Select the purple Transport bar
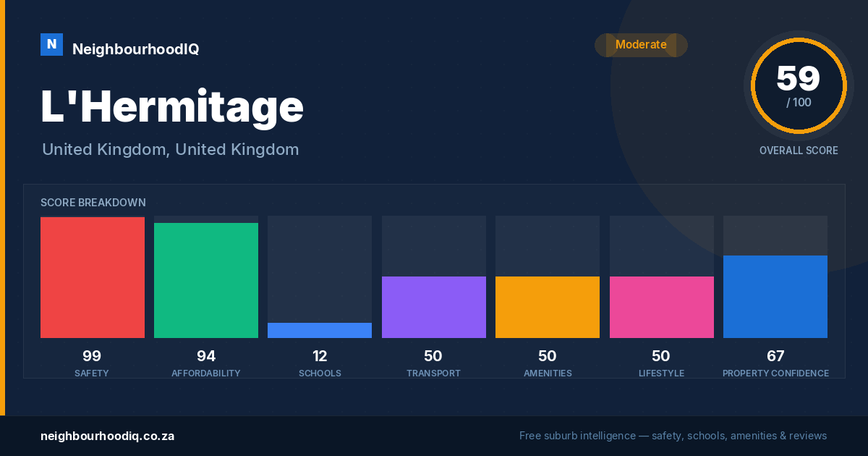868x456 pixels. coord(434,307)
